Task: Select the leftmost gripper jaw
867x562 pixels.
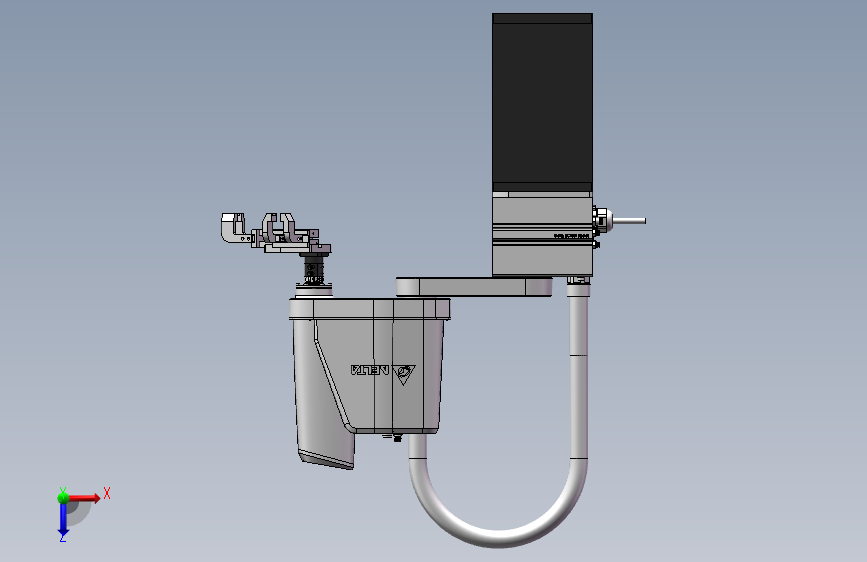Action: point(233,228)
